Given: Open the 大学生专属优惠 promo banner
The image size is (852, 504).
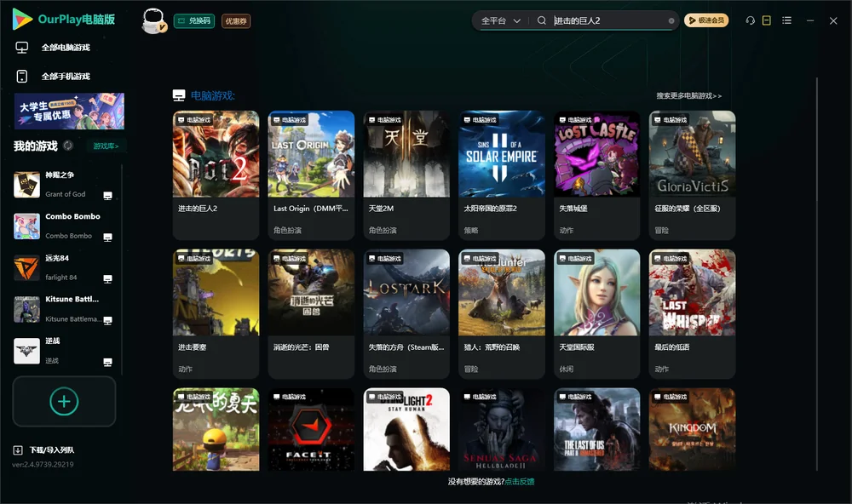Looking at the screenshot, I should pos(69,112).
